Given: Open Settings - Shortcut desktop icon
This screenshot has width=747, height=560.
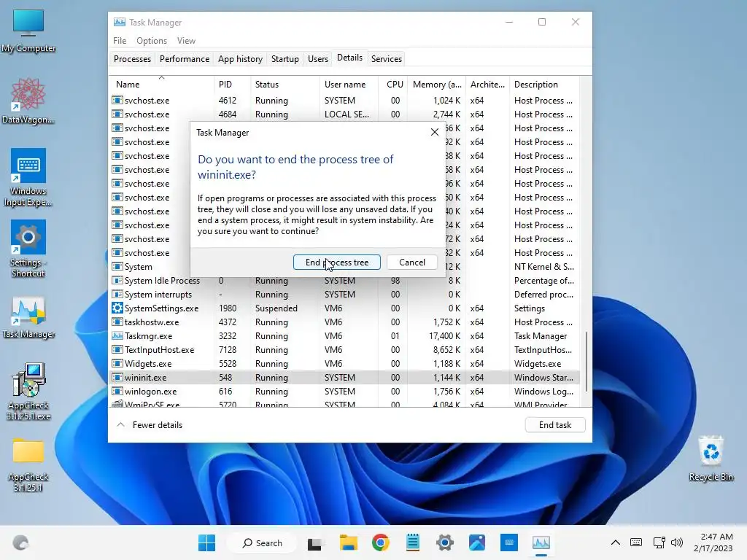Looking at the screenshot, I should pyautogui.click(x=28, y=249).
